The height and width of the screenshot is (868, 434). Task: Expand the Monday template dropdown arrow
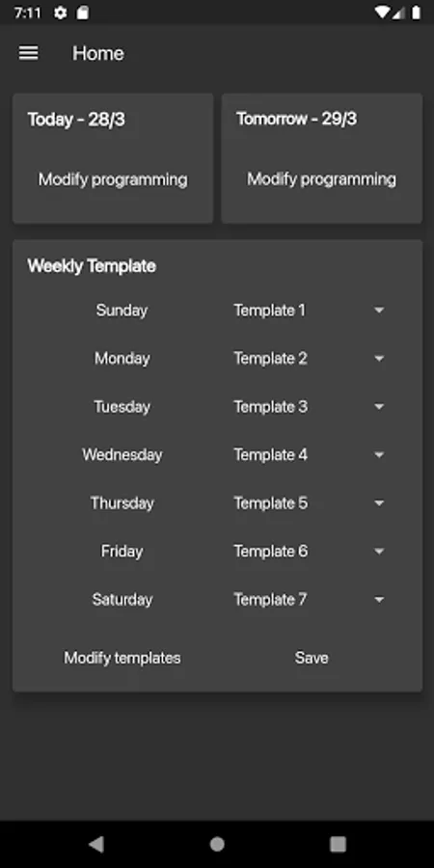(379, 359)
